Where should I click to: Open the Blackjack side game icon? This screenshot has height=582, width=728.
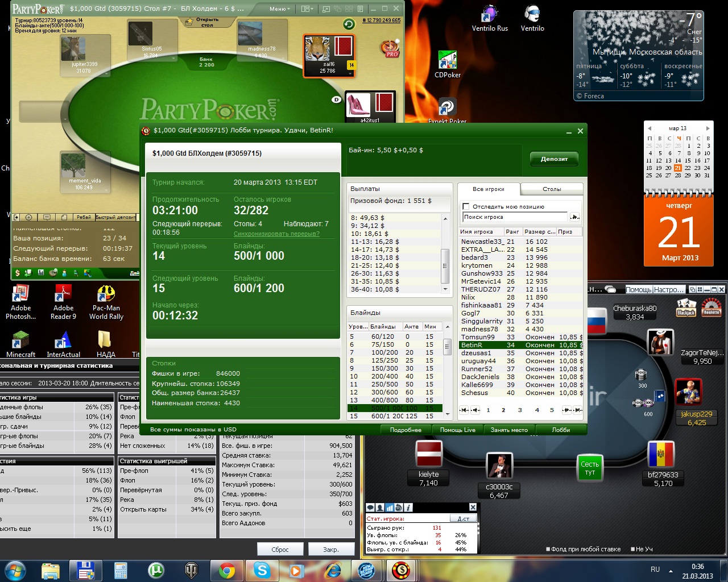pos(686,307)
